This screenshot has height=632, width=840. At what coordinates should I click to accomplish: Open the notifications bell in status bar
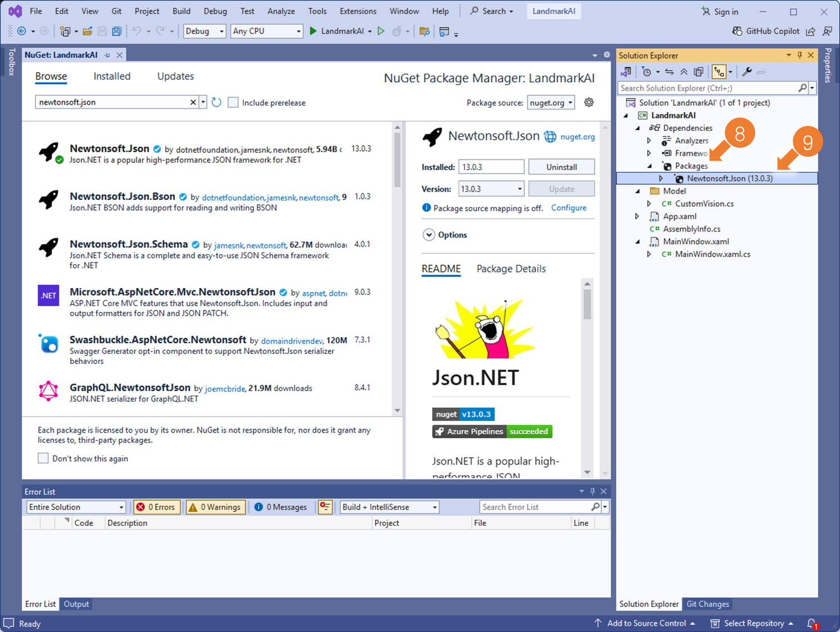click(x=812, y=624)
